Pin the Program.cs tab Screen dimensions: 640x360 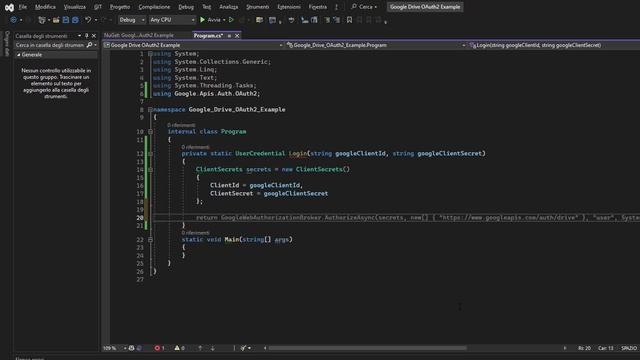tap(229, 36)
